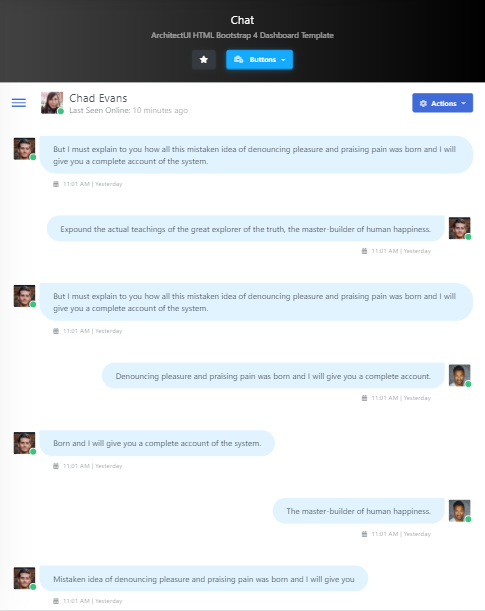The height and width of the screenshot is (611, 485).
Task: Click Chad Evans name heading
Action: pos(98,98)
